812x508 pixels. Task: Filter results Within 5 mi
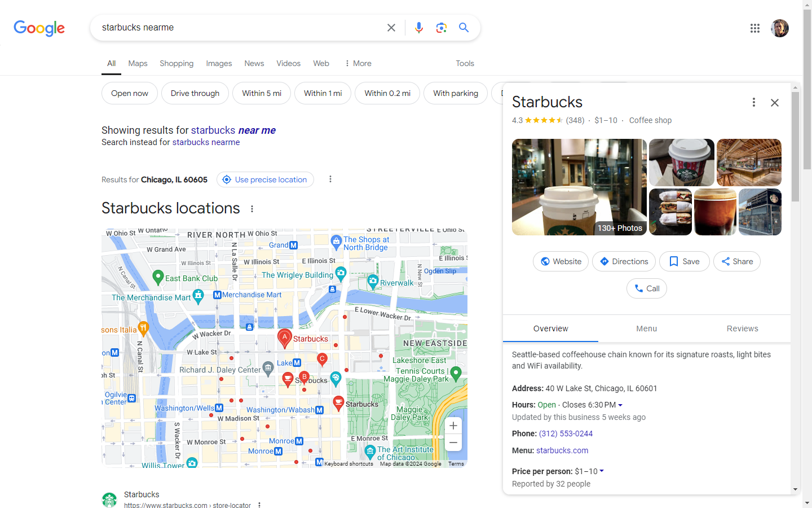pos(262,93)
